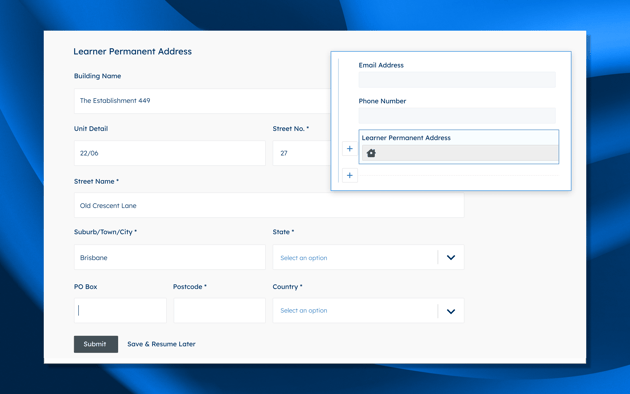Click the PO Box label
The image size is (630, 394).
86,287
